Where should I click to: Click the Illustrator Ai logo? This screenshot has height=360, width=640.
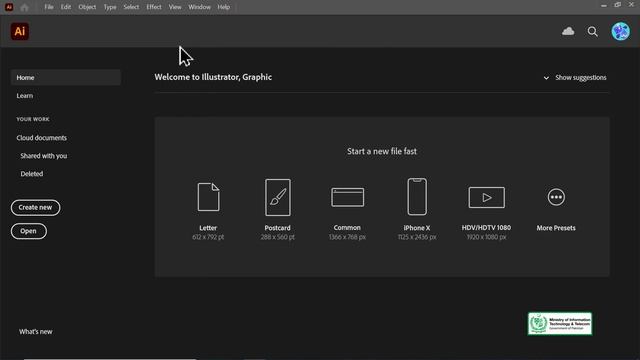tap(20, 31)
